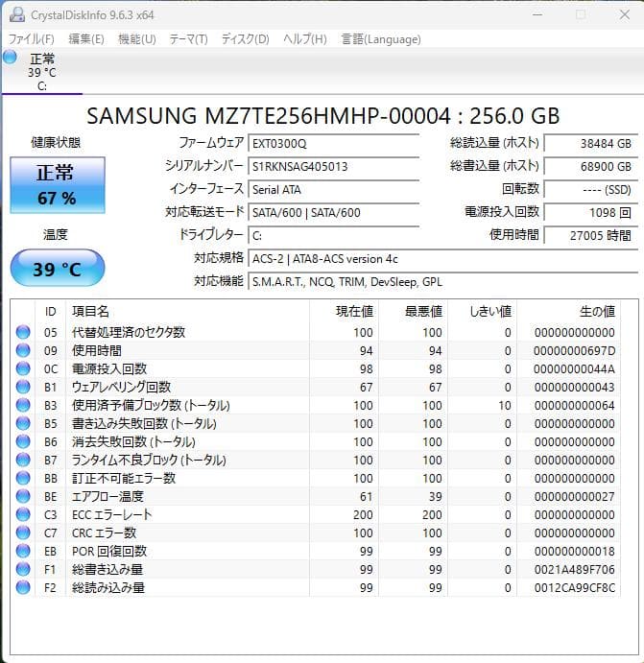The height and width of the screenshot is (663, 644).
Task: Click status orb for row B5 書き込み失敗回数
Action: tap(23, 423)
